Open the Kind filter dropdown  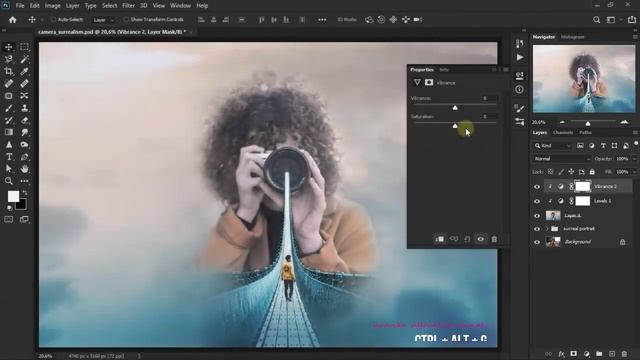553,146
